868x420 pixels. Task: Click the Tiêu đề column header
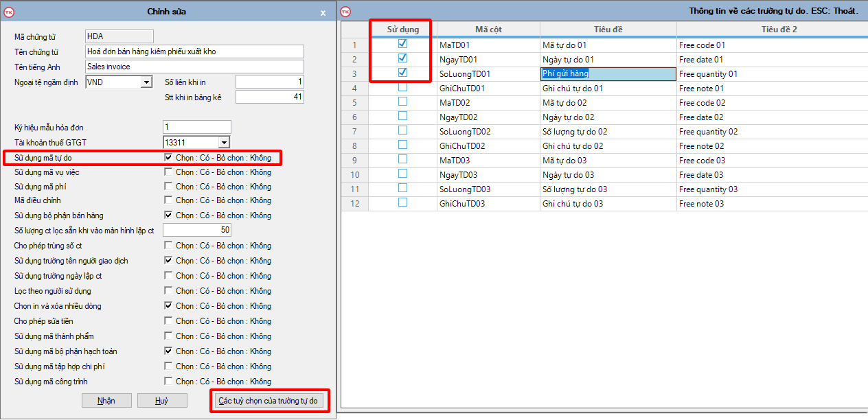point(608,30)
